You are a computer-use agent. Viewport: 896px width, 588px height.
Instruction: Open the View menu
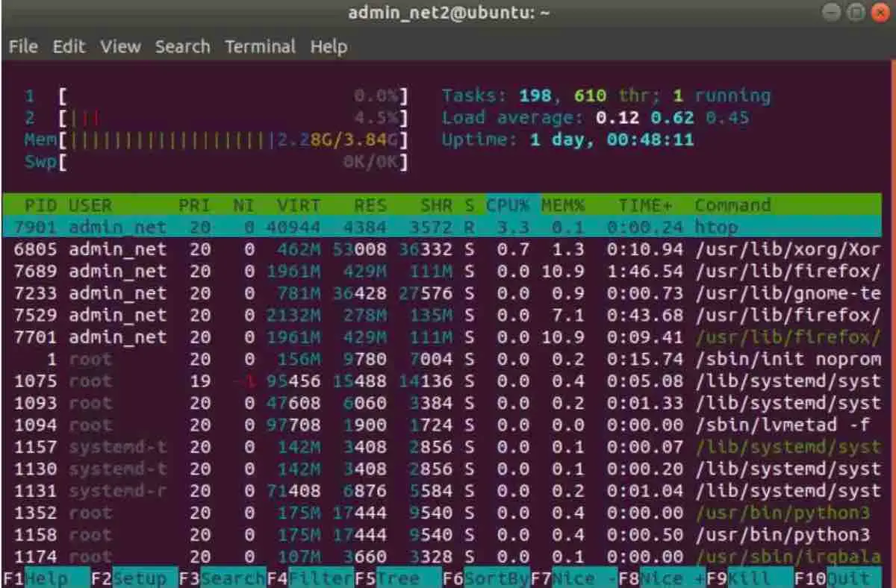point(120,46)
